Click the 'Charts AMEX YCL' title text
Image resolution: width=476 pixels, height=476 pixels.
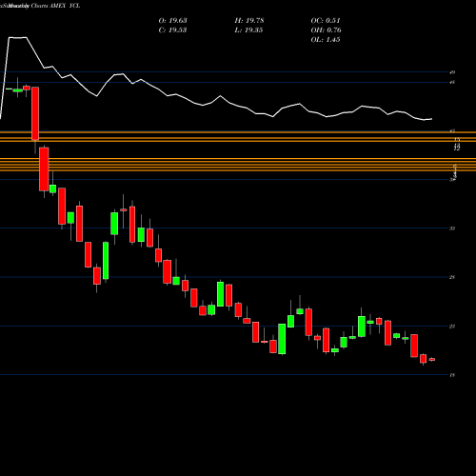click(54, 6)
